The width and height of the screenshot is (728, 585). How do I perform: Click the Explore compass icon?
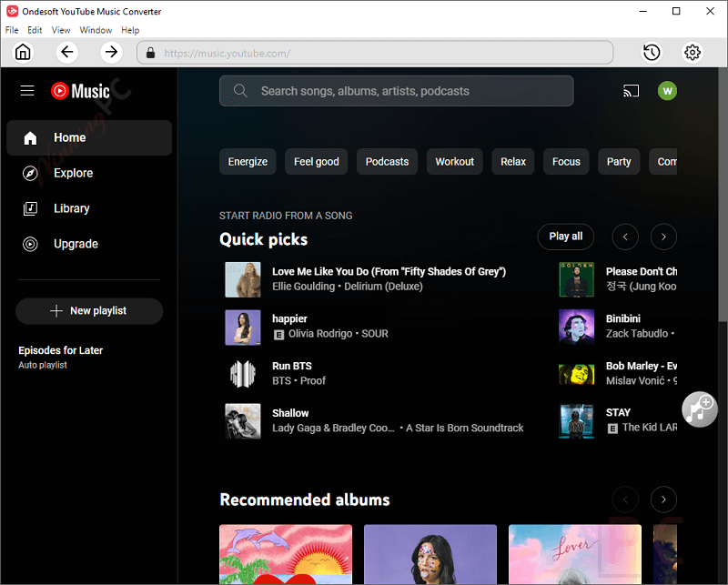[x=30, y=173]
